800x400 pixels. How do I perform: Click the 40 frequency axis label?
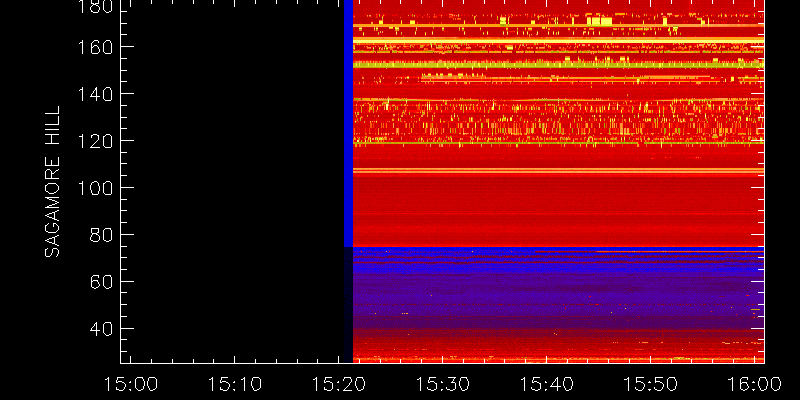(101, 329)
